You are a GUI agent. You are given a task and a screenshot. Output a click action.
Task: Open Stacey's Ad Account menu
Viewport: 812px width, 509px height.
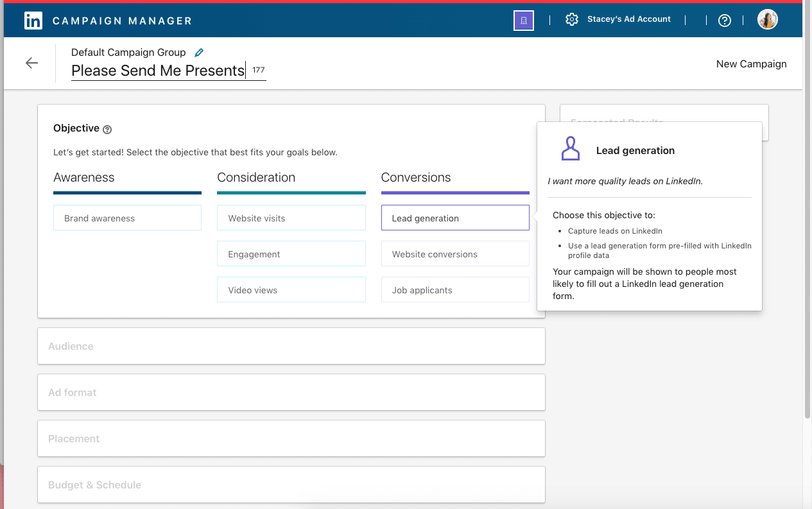[x=628, y=20]
